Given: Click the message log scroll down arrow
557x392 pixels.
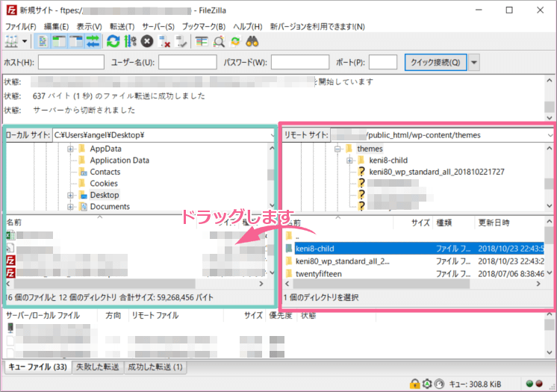Looking at the screenshot, I should pos(550,118).
